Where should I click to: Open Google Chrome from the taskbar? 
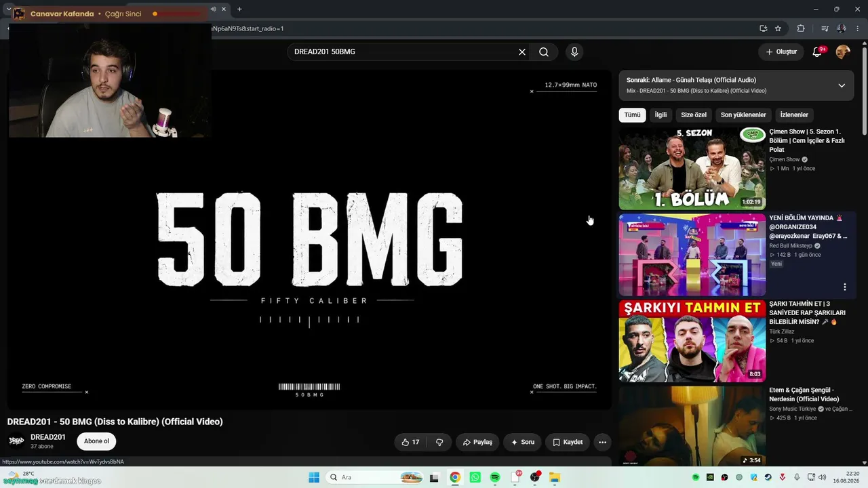454,477
